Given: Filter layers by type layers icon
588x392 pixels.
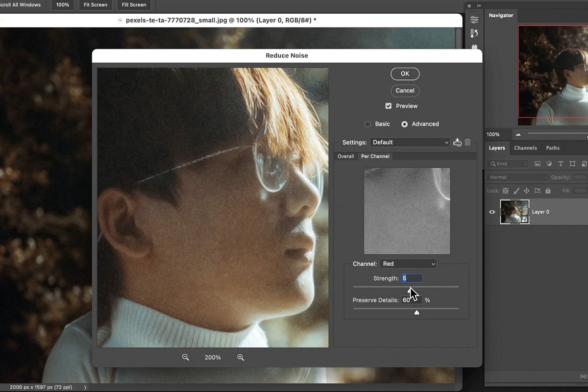Looking at the screenshot, I should pos(561,164).
